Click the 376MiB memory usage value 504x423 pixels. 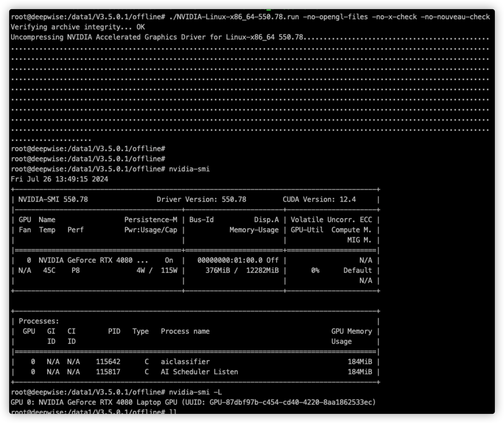(217, 270)
